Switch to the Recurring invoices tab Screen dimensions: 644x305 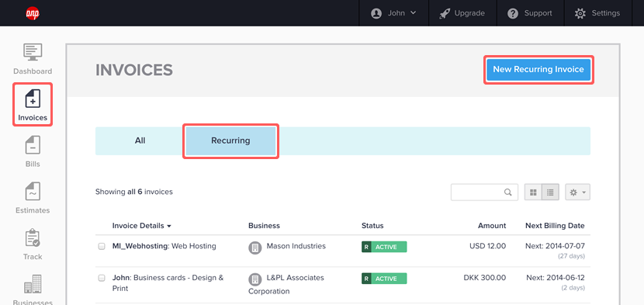tap(230, 140)
